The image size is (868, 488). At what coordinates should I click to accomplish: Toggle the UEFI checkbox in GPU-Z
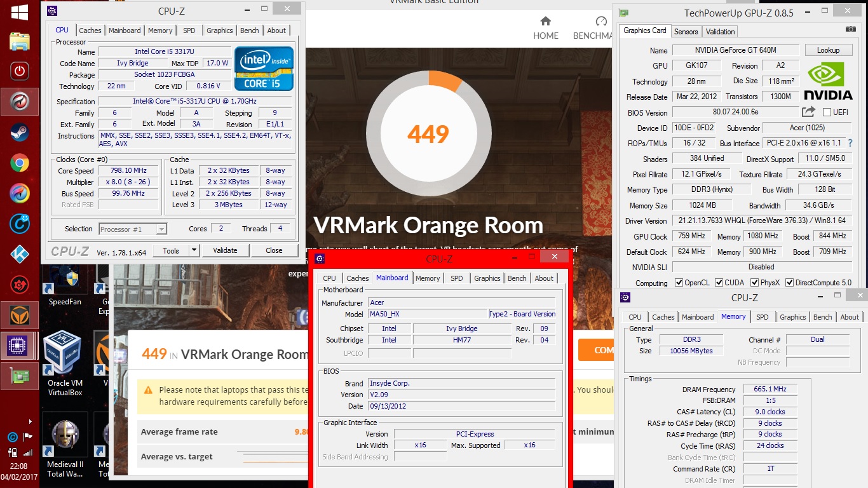click(827, 112)
